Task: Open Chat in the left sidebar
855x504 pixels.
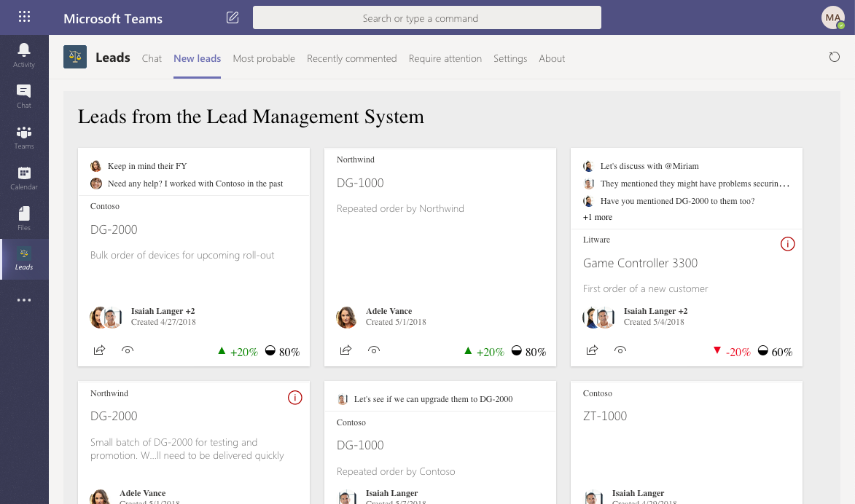Action: coord(24,96)
